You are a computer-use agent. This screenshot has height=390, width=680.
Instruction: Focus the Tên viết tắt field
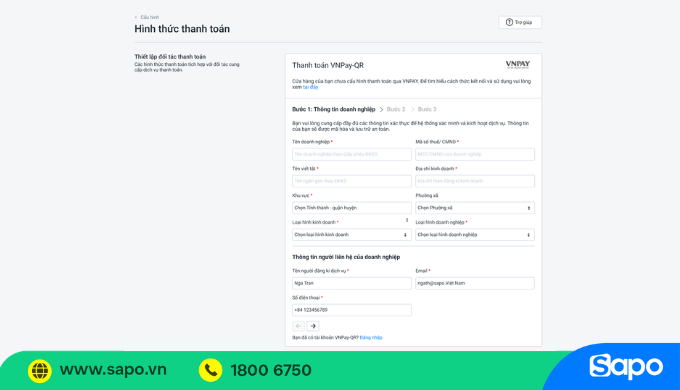coord(352,181)
